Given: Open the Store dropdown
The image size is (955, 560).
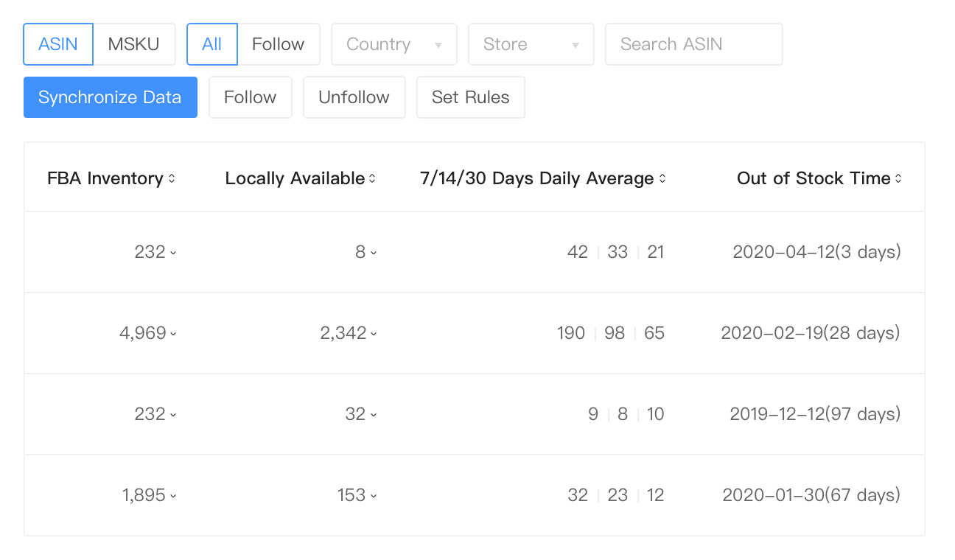Looking at the screenshot, I should 531,44.
